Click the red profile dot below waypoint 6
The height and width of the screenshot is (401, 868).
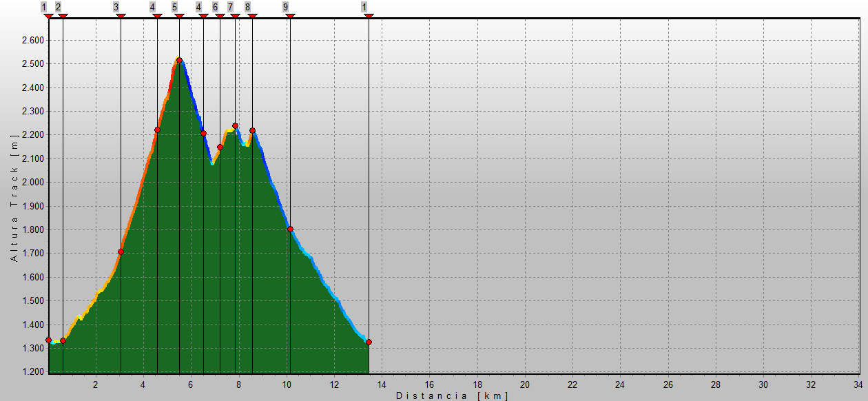(220, 147)
